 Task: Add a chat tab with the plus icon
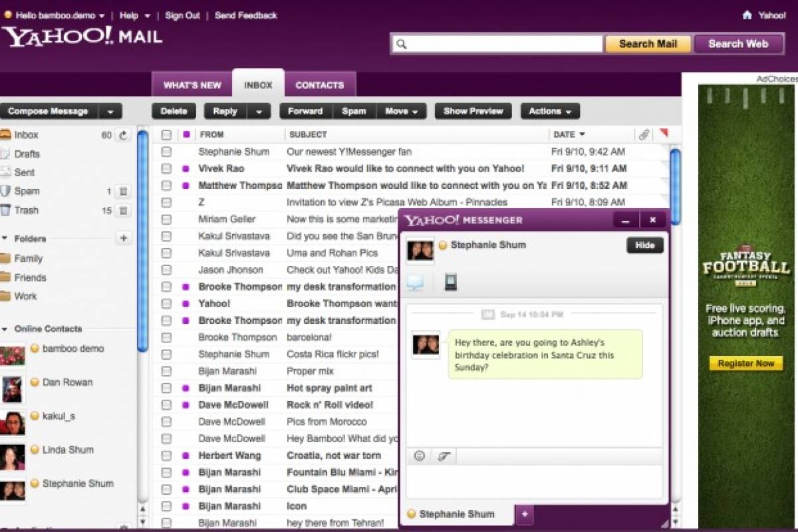coord(525,514)
